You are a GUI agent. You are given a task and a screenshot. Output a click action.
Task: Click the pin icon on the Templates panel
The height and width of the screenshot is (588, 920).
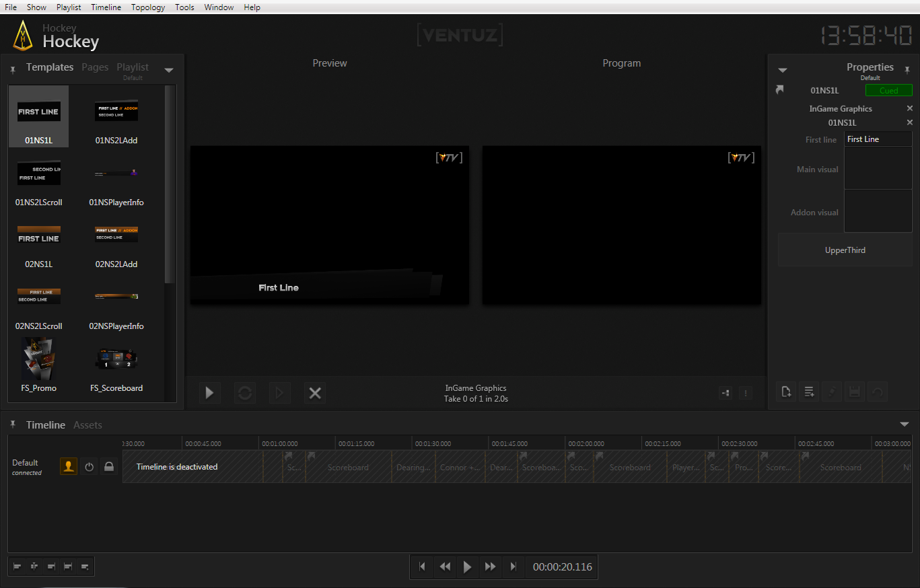tap(13, 69)
